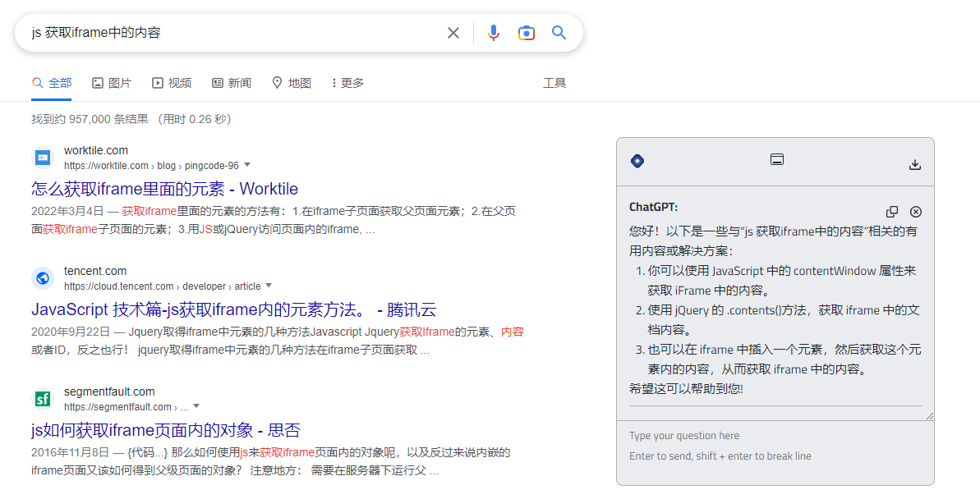Click the tencent.com site name text
Image resolution: width=980 pixels, height=490 pixels.
95,271
